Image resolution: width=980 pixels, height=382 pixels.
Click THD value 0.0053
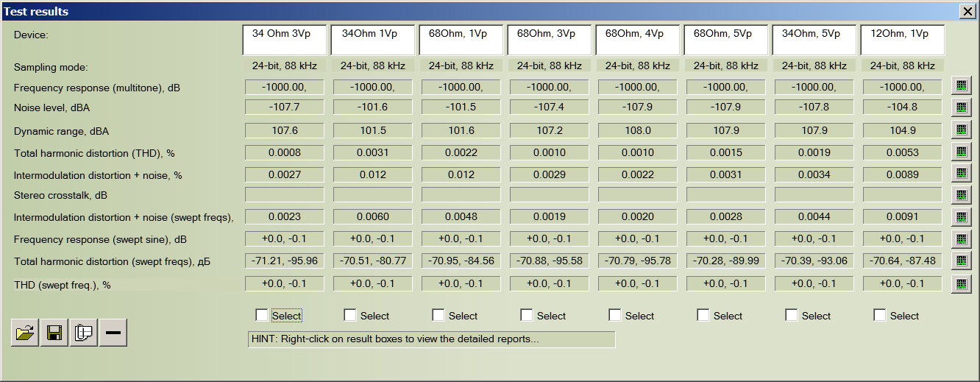[903, 152]
